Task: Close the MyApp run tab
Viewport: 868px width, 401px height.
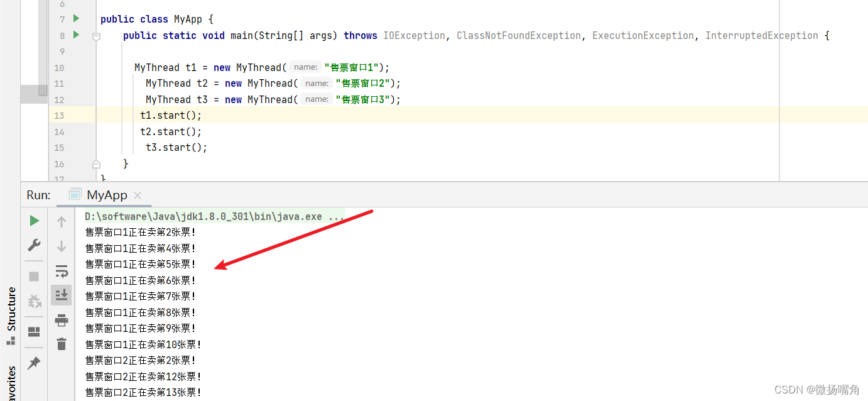Action: click(x=138, y=195)
